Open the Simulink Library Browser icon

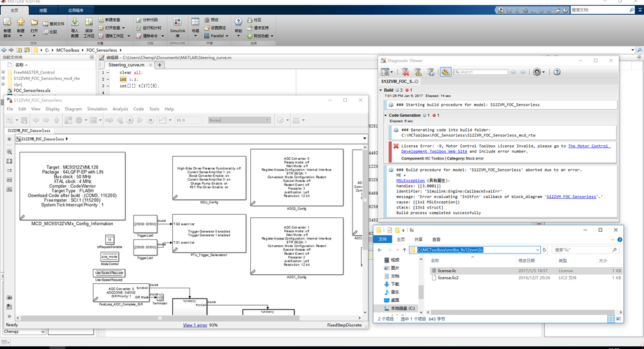click(68, 120)
